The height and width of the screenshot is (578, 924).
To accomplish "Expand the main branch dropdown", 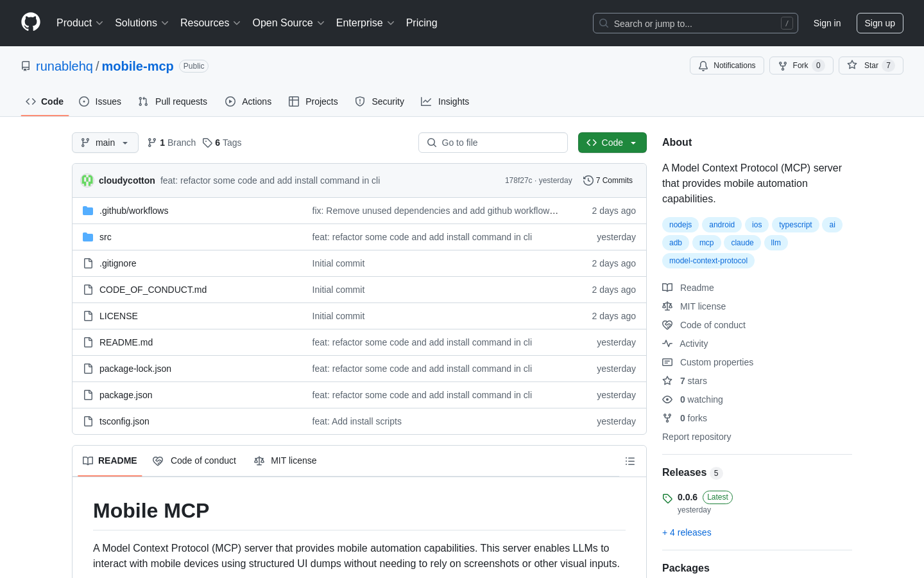I will (x=105, y=143).
